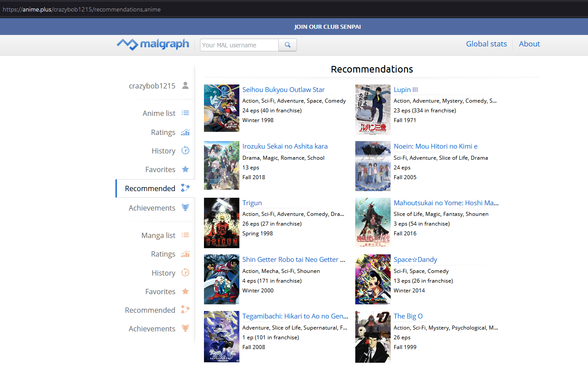Click the anime Achievements trophy icon

click(185, 207)
